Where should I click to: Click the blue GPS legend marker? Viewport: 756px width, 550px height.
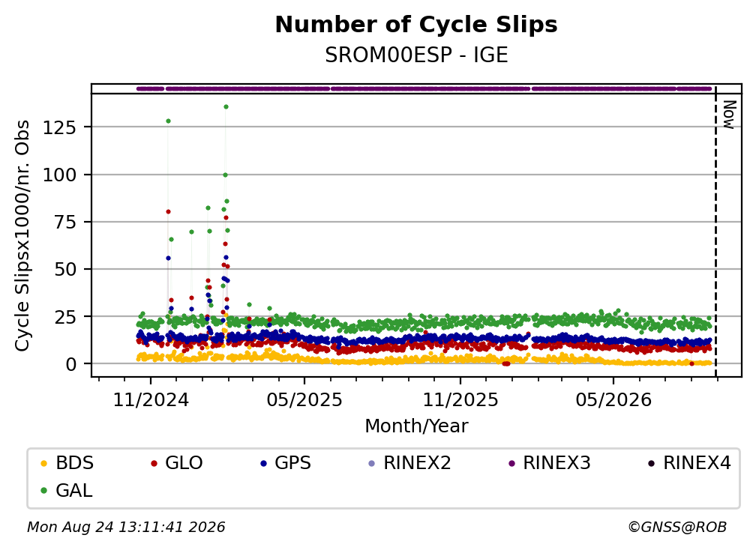tap(263, 463)
